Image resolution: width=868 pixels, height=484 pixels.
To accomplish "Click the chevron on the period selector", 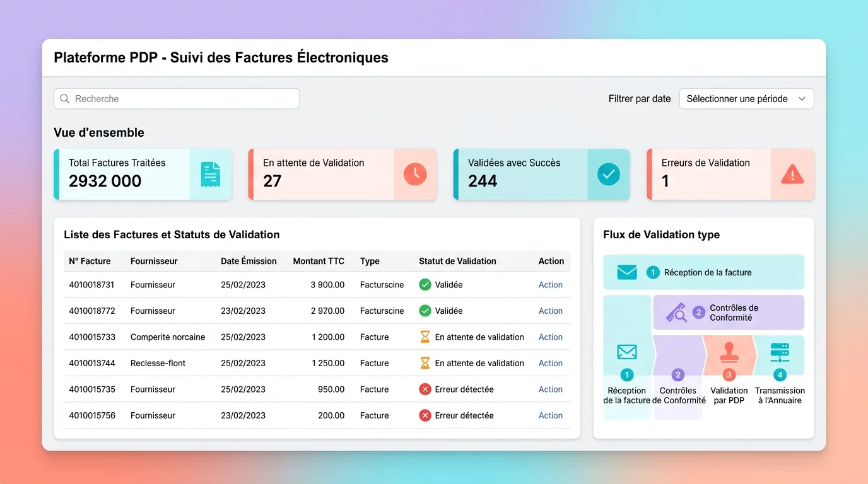I will [x=802, y=98].
